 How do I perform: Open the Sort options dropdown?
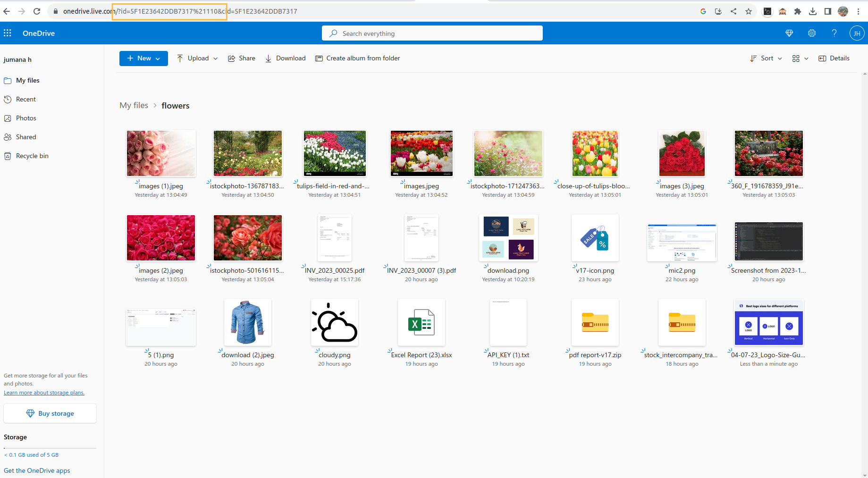click(766, 59)
